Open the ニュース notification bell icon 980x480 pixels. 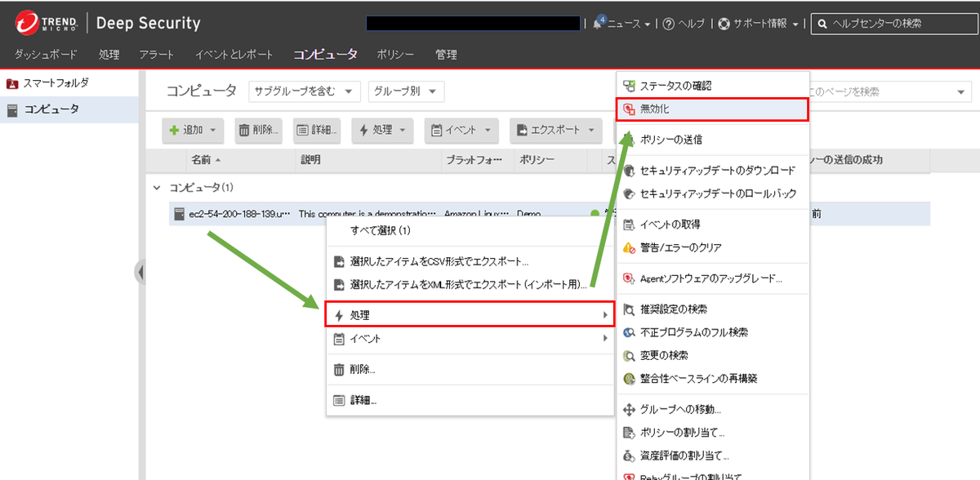click(x=599, y=24)
